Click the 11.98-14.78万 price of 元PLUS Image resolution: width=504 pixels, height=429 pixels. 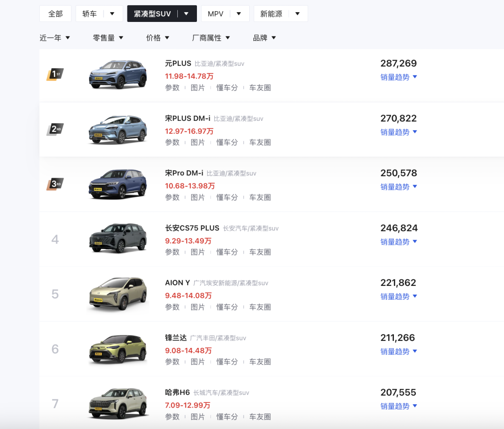pyautogui.click(x=189, y=76)
